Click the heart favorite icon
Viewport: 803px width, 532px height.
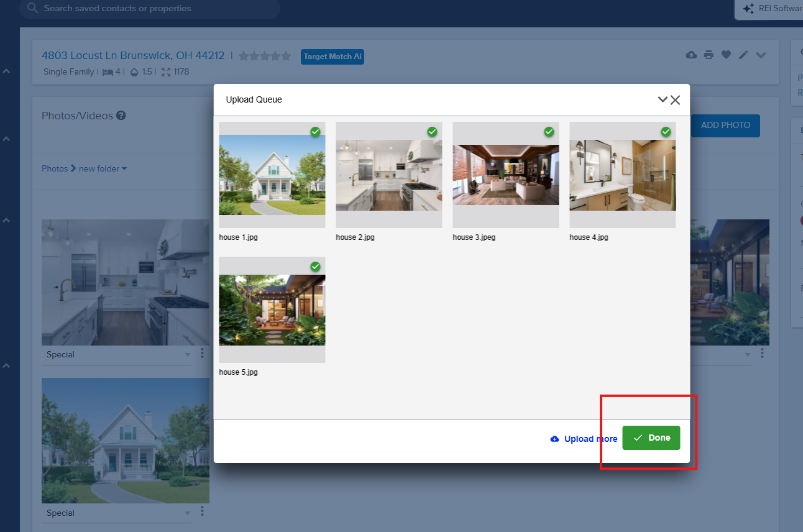pos(726,55)
